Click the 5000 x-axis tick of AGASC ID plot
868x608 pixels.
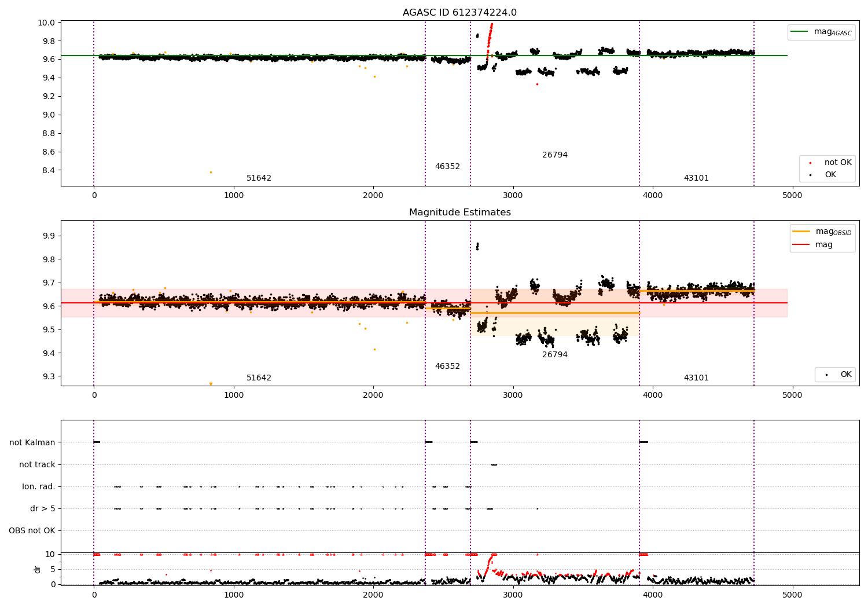coord(792,195)
